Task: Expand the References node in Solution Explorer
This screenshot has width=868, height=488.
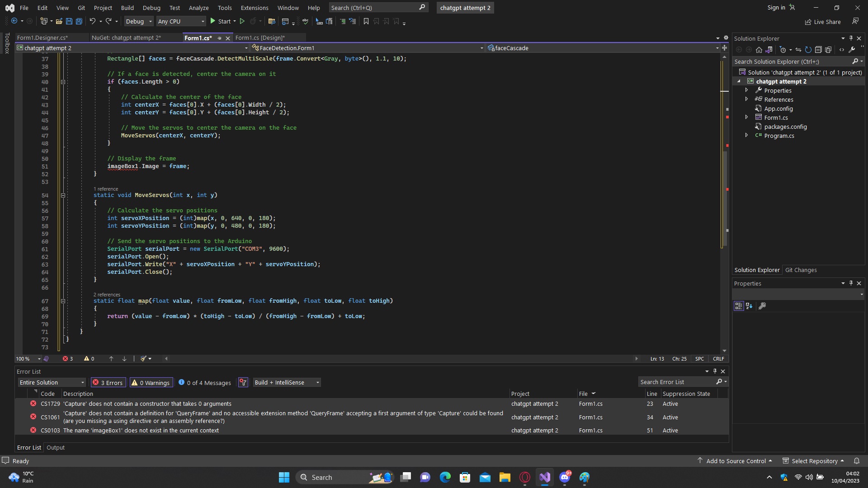Action: pos(746,99)
